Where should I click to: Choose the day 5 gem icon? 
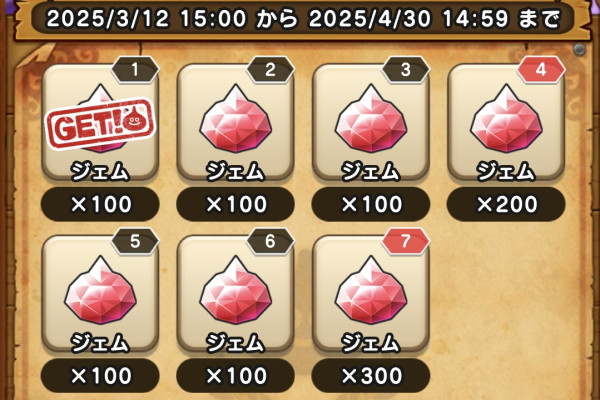100,290
